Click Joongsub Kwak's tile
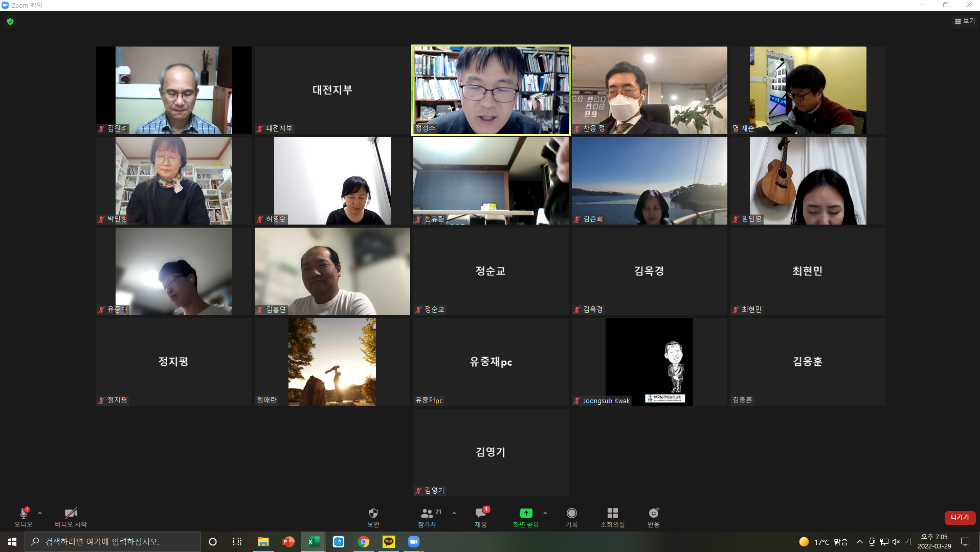980x552 pixels. pyautogui.click(x=650, y=362)
